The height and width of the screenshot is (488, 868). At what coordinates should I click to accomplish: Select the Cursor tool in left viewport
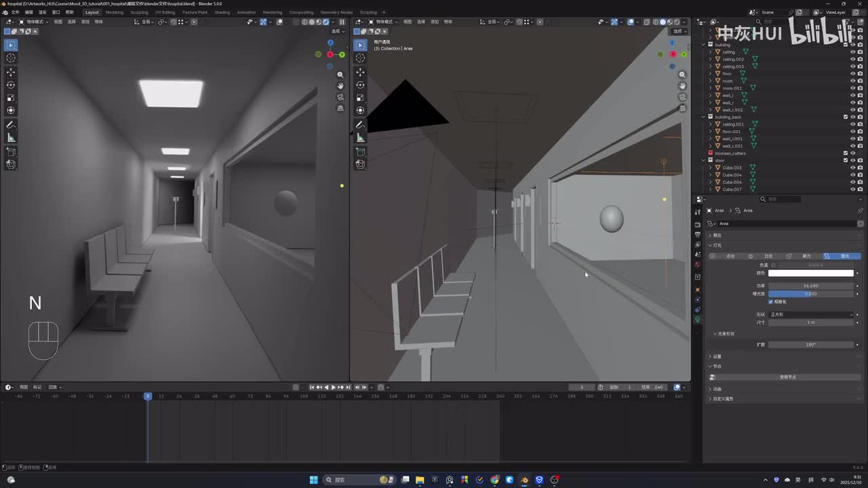(x=11, y=58)
